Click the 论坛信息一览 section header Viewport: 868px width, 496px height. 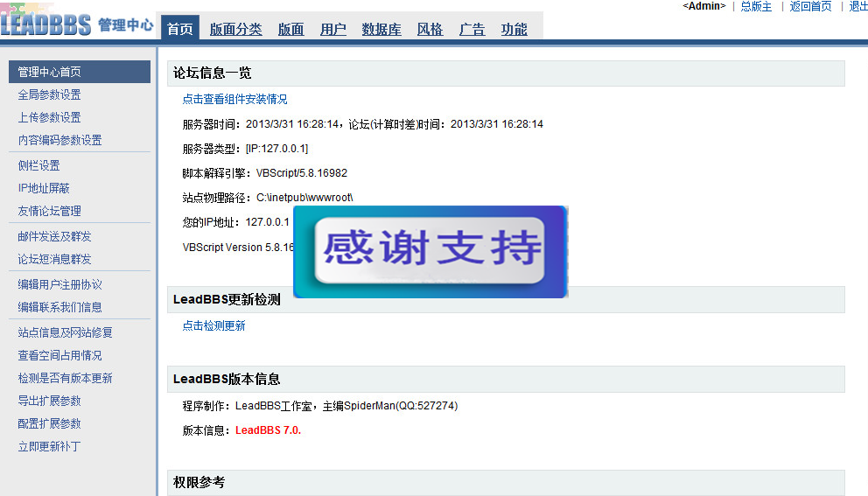[506, 73]
